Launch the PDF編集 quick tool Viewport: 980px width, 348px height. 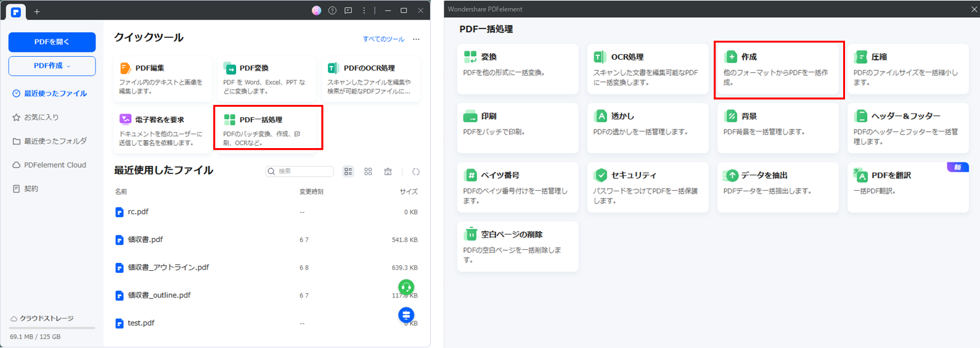point(163,79)
